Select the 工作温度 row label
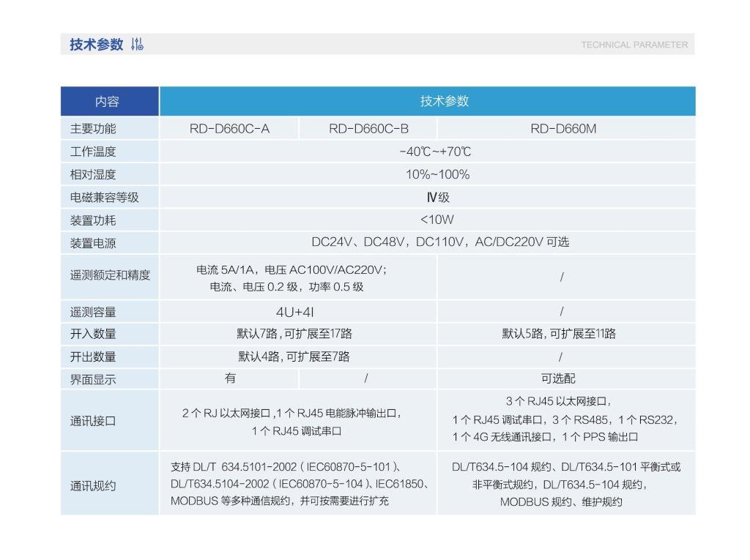The image size is (750, 560). pyautogui.click(x=93, y=152)
